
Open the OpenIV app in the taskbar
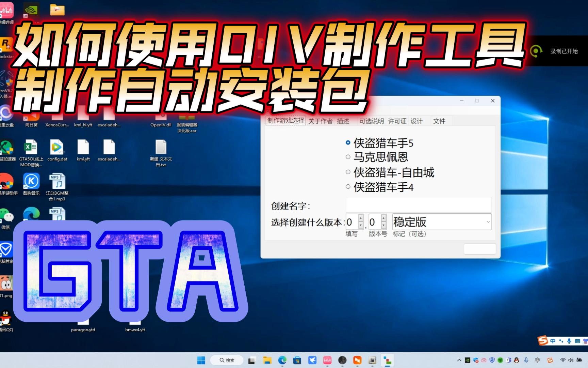tap(372, 360)
